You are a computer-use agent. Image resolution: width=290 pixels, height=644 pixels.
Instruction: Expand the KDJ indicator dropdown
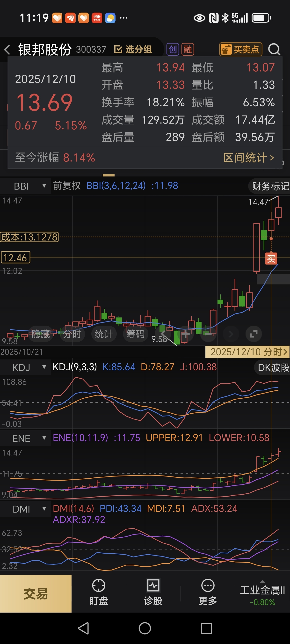click(25, 367)
